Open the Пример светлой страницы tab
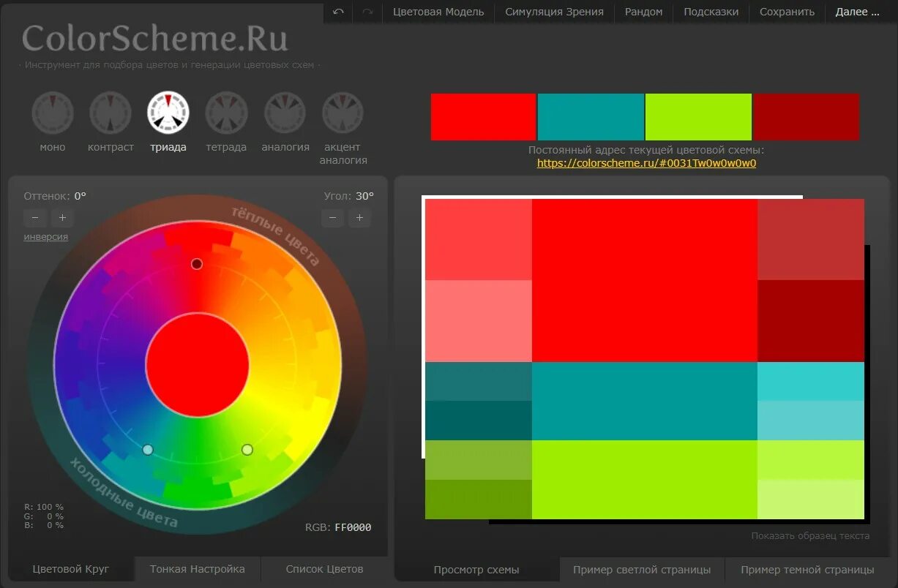898x588 pixels. tap(642, 569)
